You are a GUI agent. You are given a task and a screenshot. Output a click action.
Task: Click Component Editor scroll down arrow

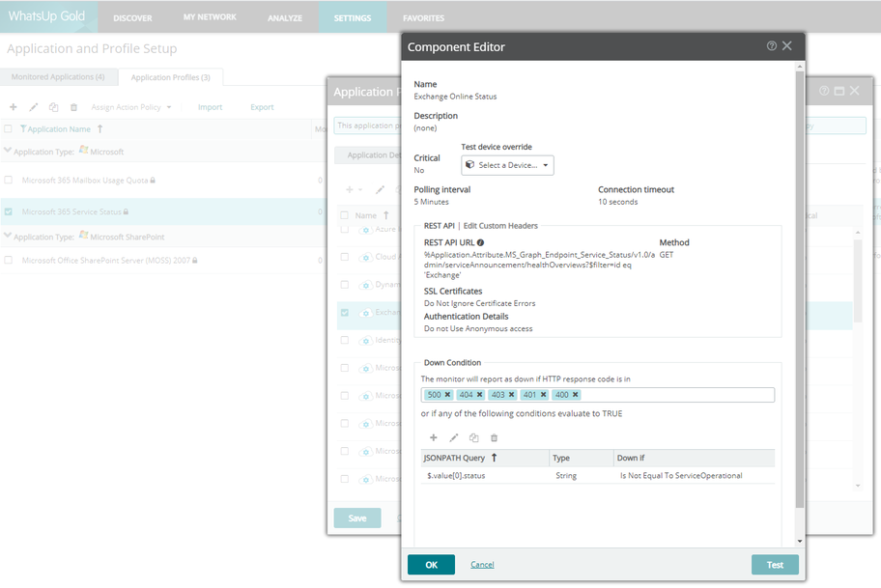coord(800,542)
